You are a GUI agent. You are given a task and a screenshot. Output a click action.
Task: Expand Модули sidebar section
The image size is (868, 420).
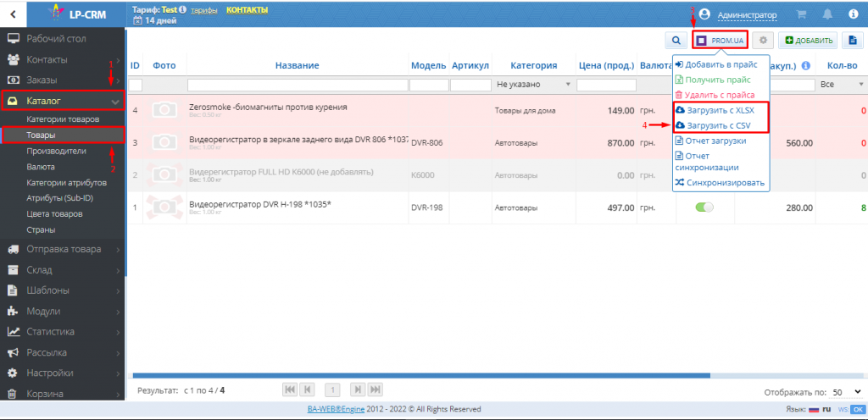click(63, 311)
